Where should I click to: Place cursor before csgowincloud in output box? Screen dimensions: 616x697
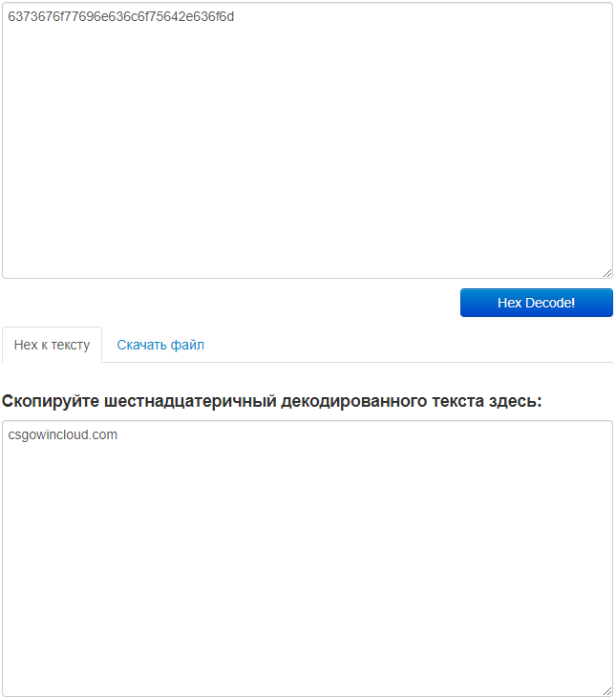click(8, 434)
